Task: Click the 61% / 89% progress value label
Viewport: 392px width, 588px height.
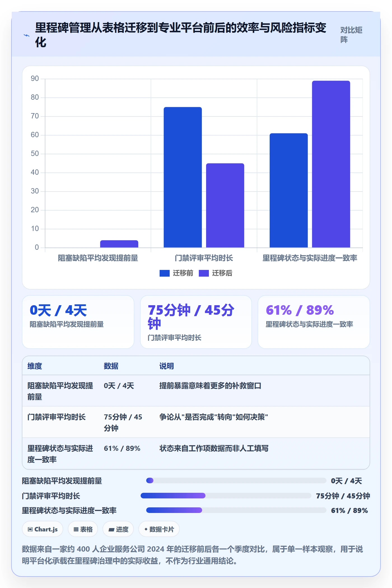Action: coord(349,510)
